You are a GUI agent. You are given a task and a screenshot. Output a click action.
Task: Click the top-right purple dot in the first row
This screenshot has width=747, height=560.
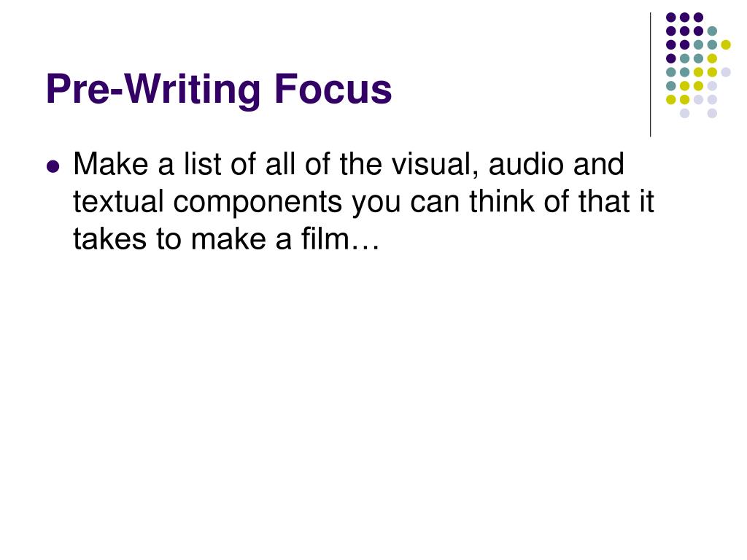[x=698, y=17]
